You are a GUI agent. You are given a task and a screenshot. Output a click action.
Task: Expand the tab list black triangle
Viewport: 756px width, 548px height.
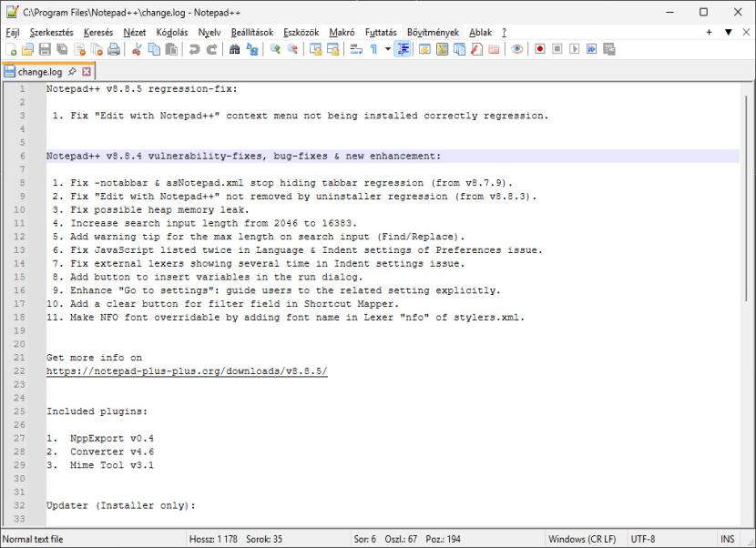tap(728, 32)
